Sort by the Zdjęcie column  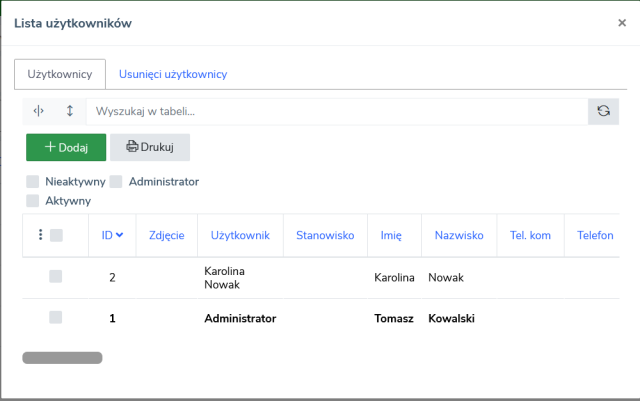click(x=167, y=235)
